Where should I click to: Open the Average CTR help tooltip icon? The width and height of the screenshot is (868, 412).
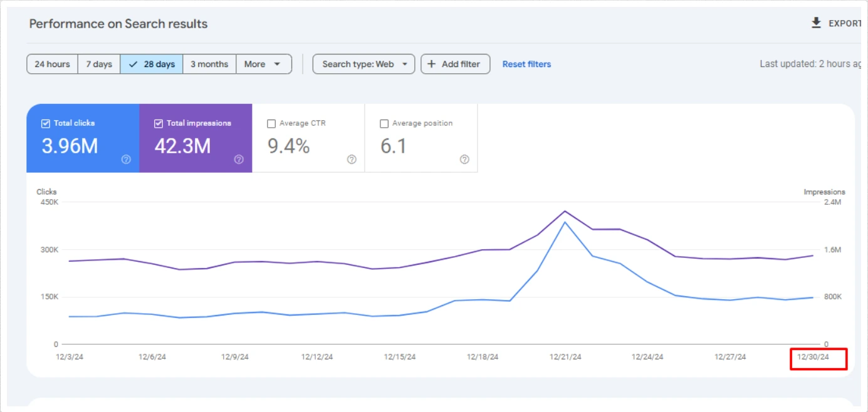(x=352, y=160)
